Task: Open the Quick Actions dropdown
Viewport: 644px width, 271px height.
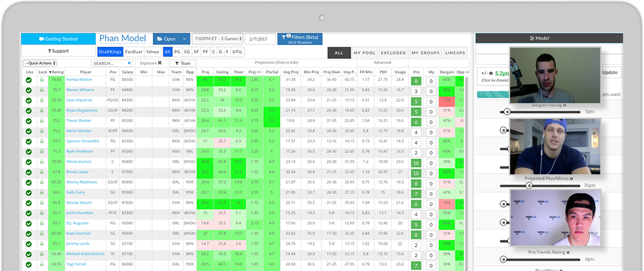Action: pyautogui.click(x=40, y=63)
